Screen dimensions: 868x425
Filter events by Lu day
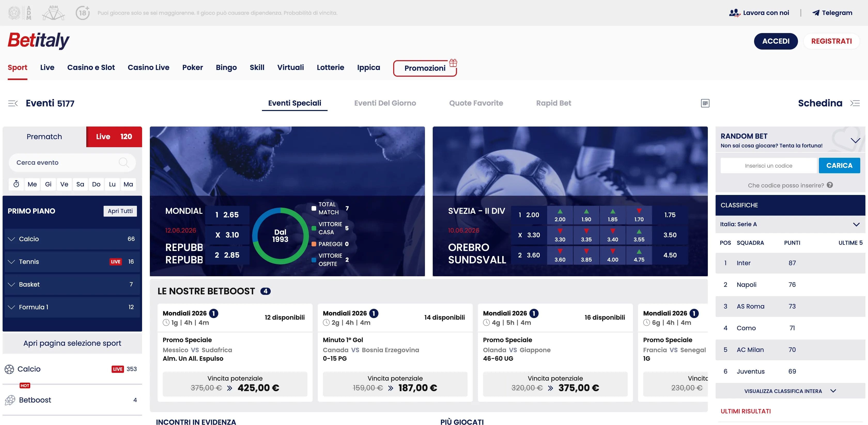click(112, 184)
